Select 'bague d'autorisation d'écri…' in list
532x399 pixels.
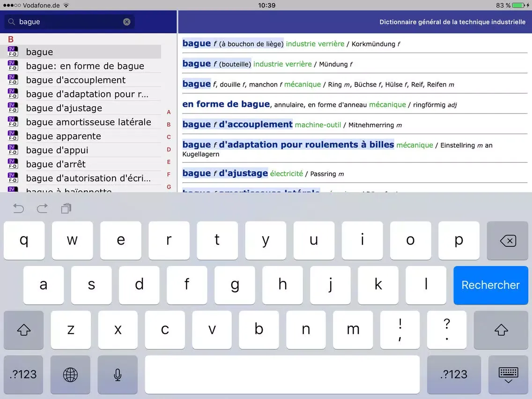81,178
